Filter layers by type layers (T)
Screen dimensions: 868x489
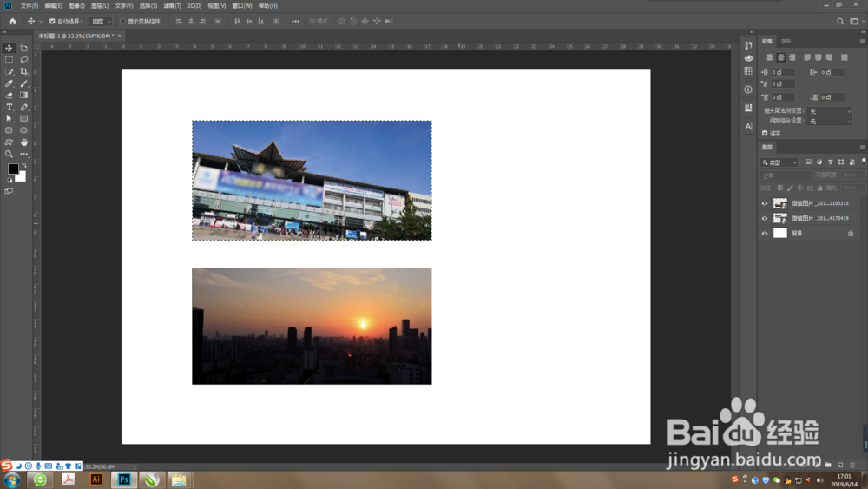point(831,162)
